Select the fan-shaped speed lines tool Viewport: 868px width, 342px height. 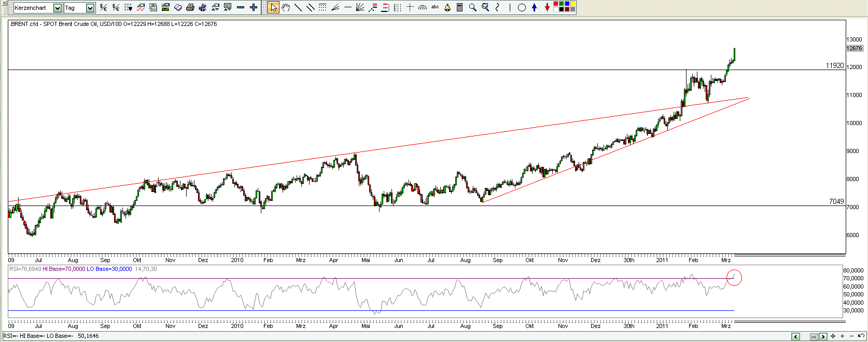click(335, 7)
